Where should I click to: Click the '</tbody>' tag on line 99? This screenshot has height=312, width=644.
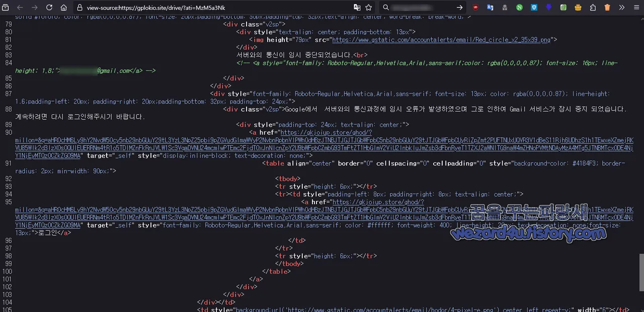[x=289, y=264]
